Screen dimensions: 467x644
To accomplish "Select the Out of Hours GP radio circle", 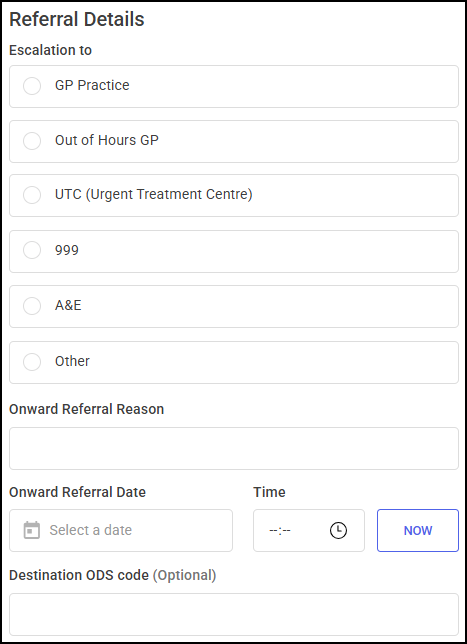I will point(32,141).
